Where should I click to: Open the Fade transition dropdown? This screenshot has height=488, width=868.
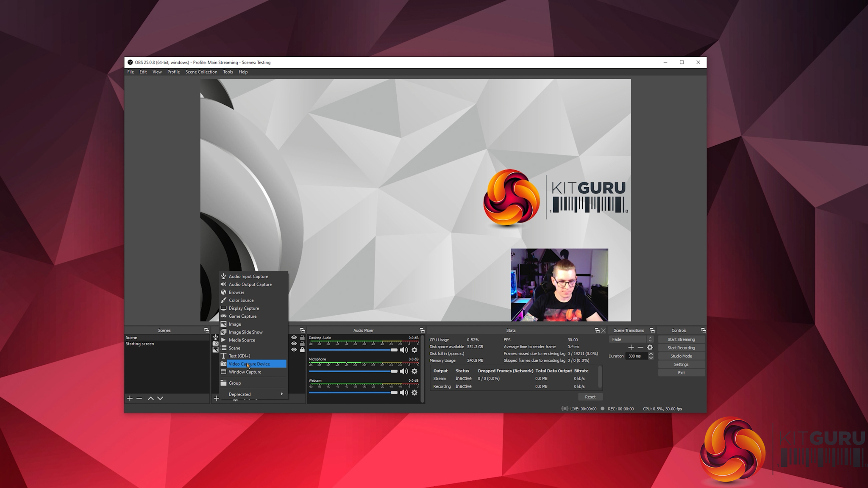pos(631,339)
